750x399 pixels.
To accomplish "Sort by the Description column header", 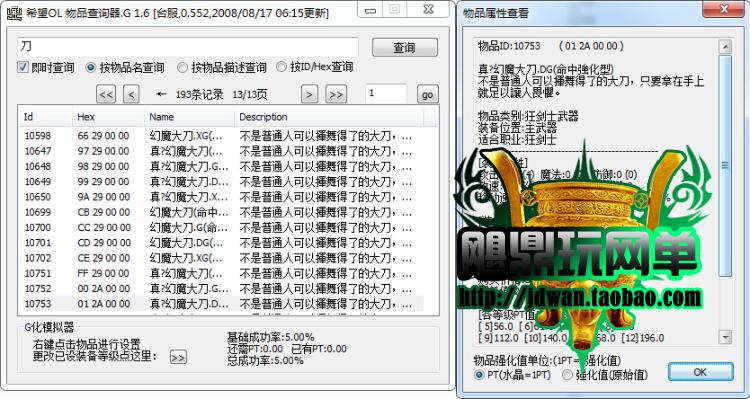I will pyautogui.click(x=329, y=117).
